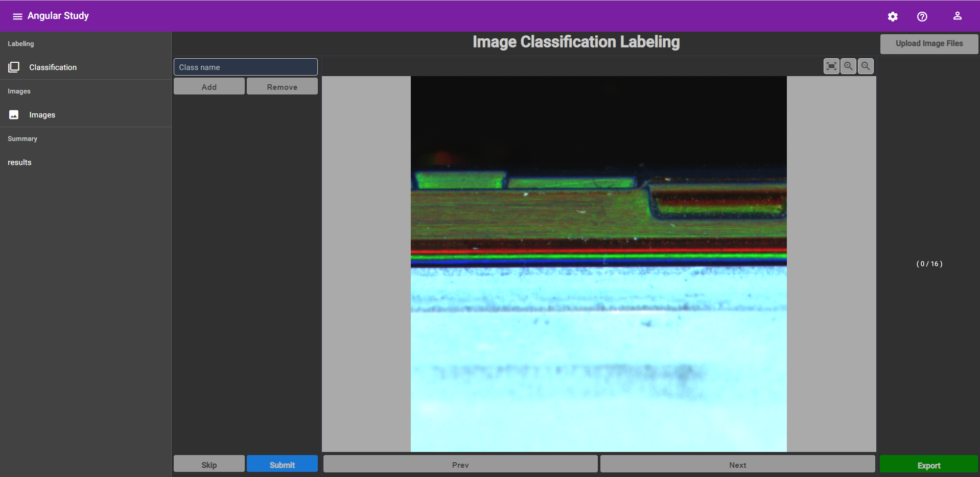Skip the current image
This screenshot has width=980, height=477.
[209, 464]
